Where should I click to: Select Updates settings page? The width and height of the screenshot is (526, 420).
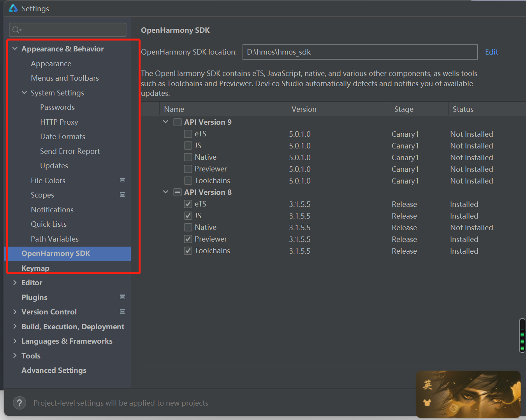[x=54, y=166]
